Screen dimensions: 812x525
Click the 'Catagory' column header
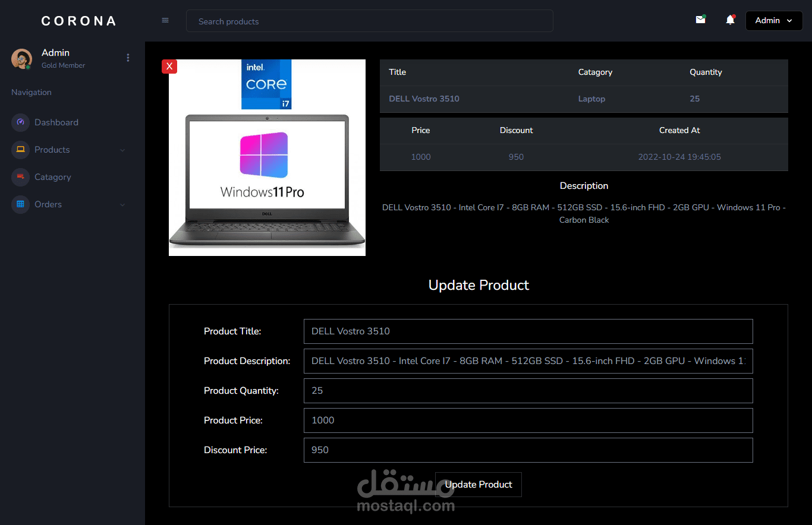coord(595,72)
